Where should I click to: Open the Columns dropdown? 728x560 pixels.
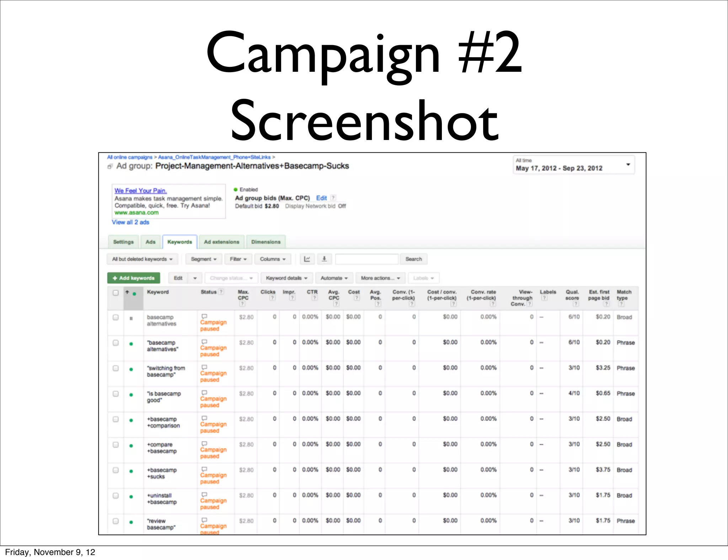click(273, 259)
